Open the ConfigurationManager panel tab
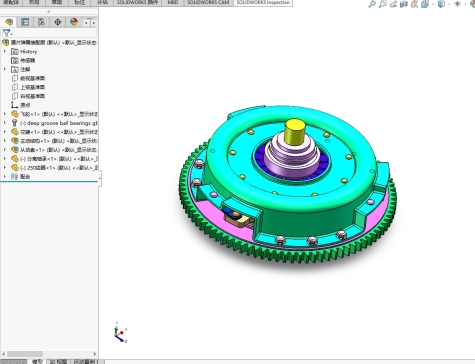Viewport: 475px width, 364px height. point(41,22)
